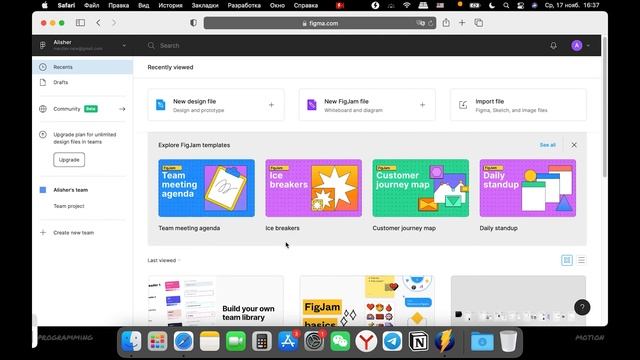Open Launchpad from the Dock
Viewport: 640px width, 360px height.
[158, 341]
